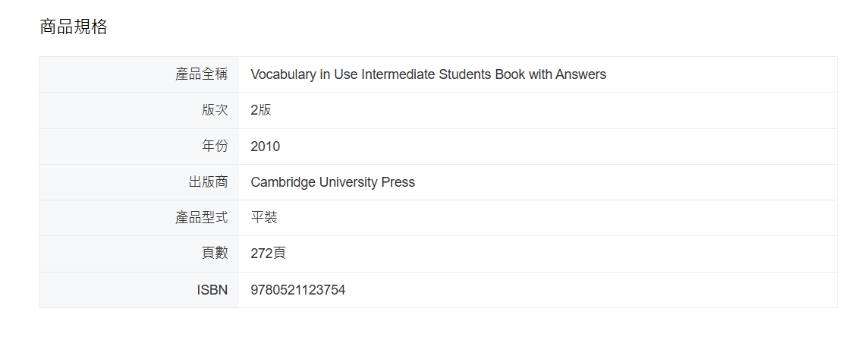Click the word University in publisher row
The image size is (868, 353).
pos(348,182)
